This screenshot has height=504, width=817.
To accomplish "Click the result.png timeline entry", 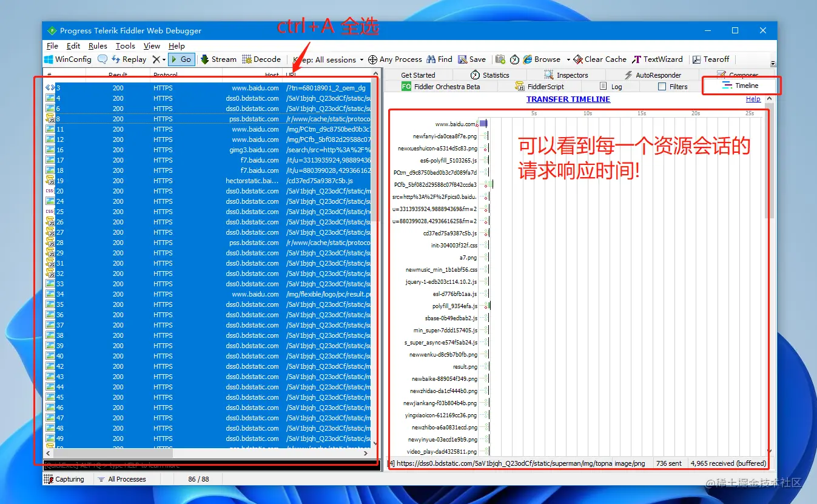I will [x=465, y=367].
